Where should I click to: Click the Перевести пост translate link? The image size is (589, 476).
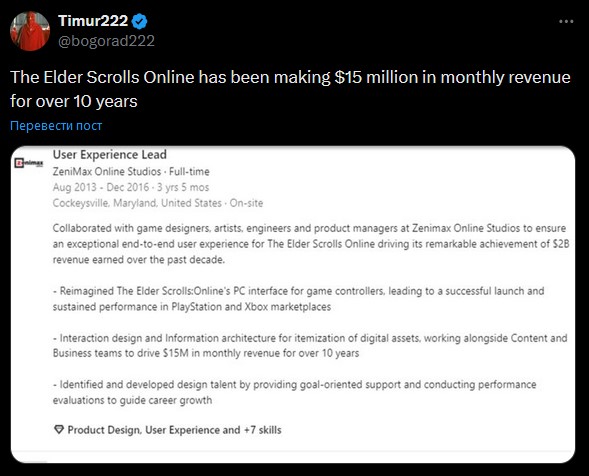click(56, 125)
